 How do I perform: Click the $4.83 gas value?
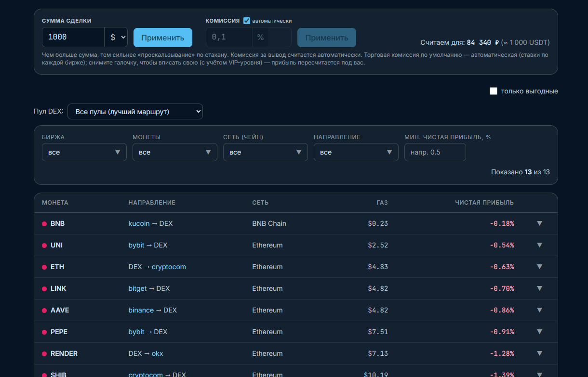378,267
